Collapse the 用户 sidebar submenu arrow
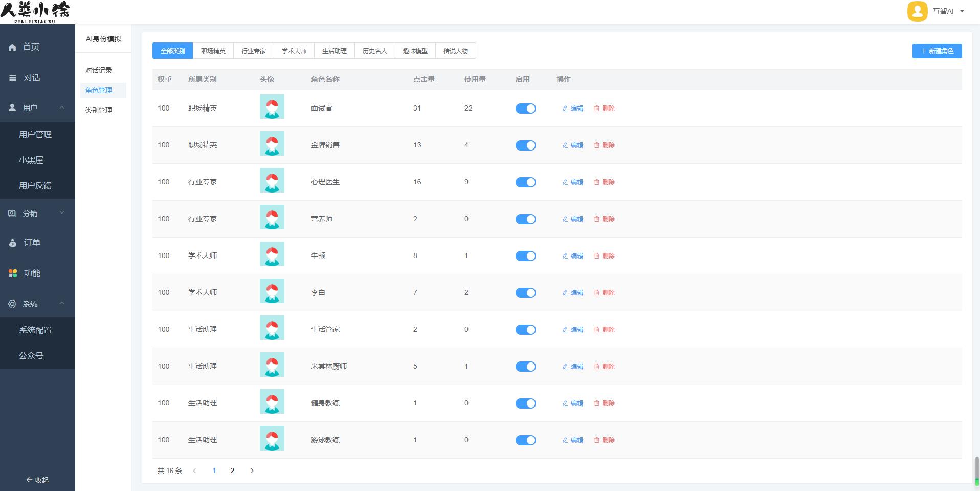 point(62,108)
